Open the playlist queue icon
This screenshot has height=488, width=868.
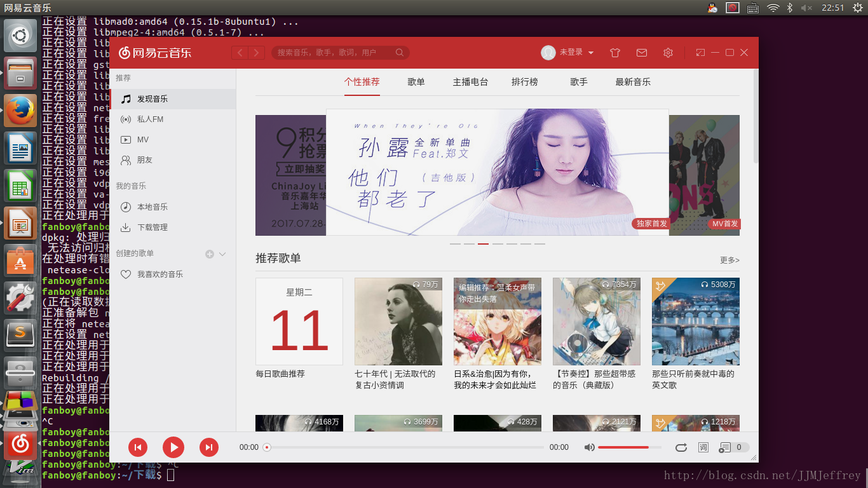click(x=724, y=447)
